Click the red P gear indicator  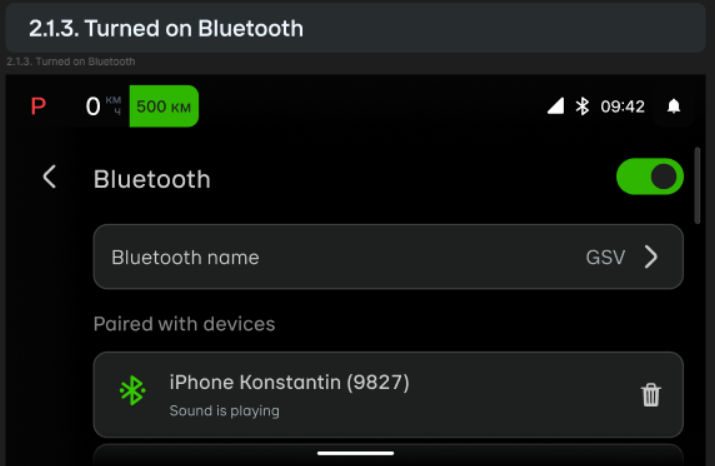click(x=38, y=106)
